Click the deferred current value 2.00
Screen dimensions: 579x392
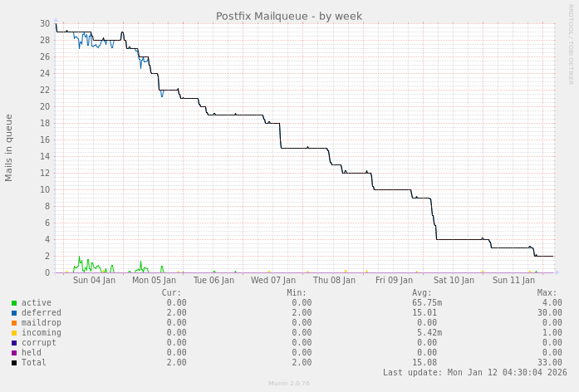pos(176,312)
